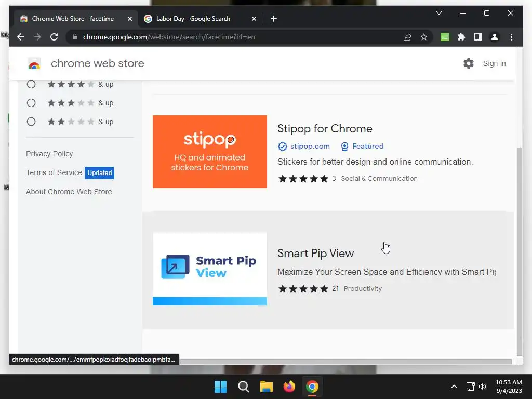Select the 4 stars & up rating filter
532x399 pixels.
(x=31, y=84)
